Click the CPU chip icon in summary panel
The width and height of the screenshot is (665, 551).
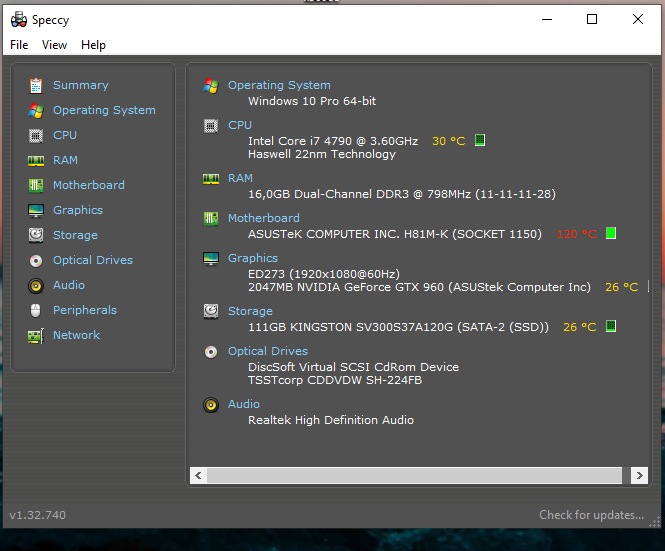(211, 126)
